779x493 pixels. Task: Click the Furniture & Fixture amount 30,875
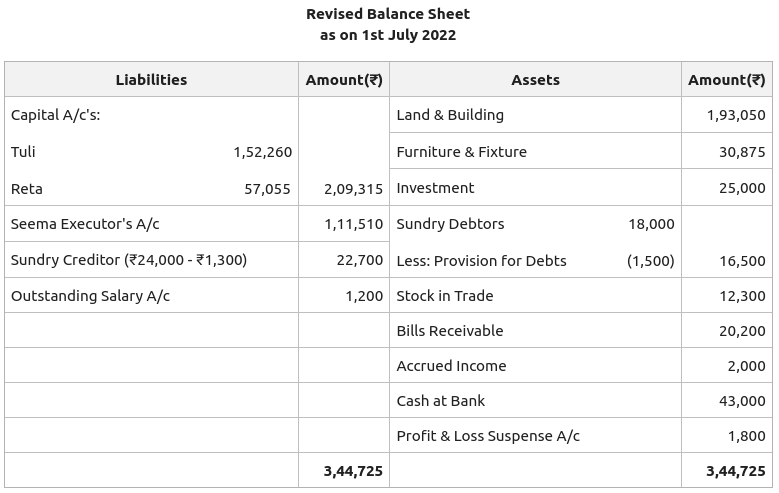point(742,152)
